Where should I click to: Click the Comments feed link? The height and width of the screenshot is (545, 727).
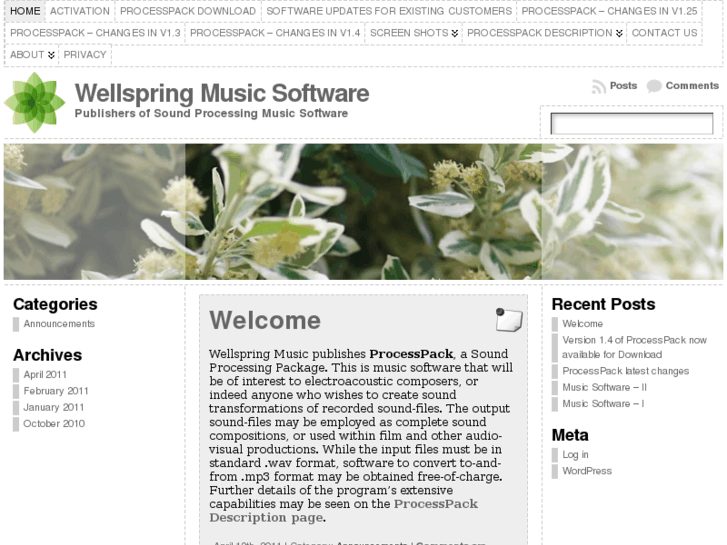692,86
